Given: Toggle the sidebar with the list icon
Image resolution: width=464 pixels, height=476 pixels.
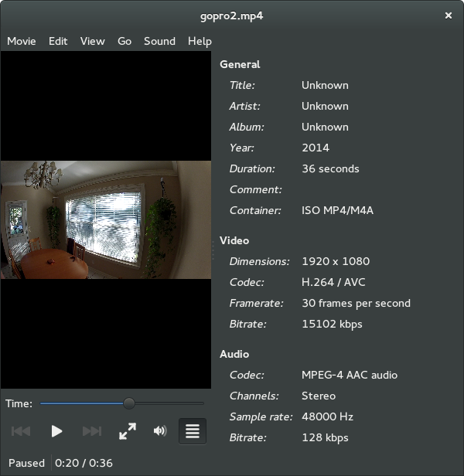Looking at the screenshot, I should pos(193,431).
